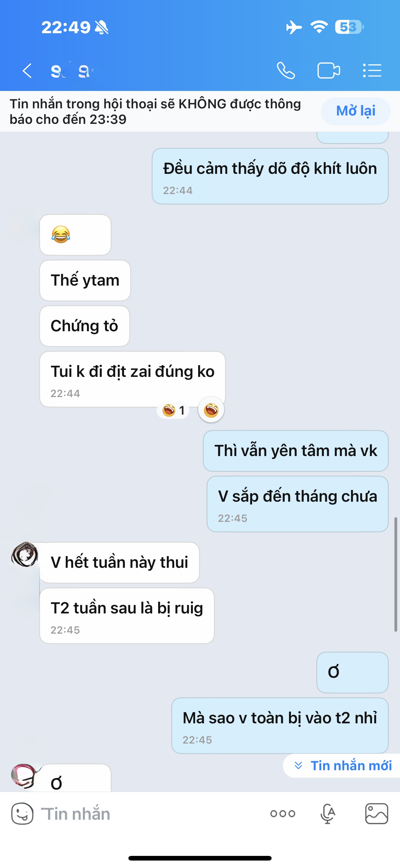The image size is (400, 868).
Task: Select message Tui k đi địt zai đúng ko
Action: tap(132, 379)
